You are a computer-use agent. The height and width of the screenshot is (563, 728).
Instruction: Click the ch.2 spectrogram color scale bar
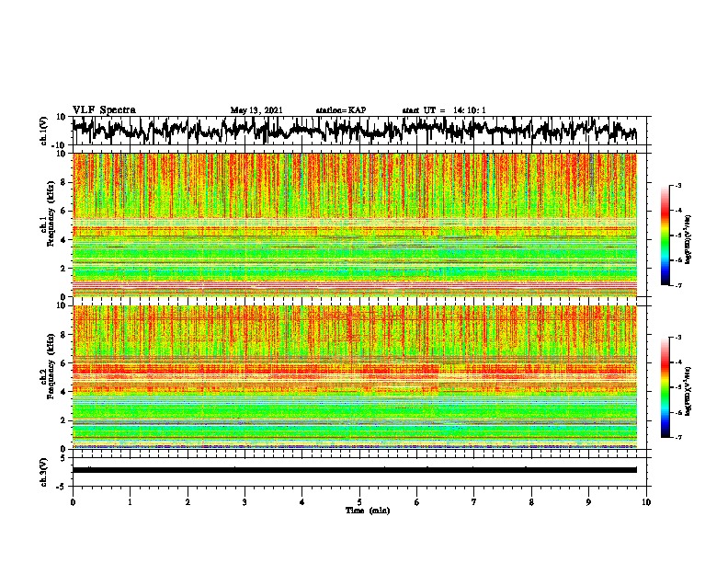click(665, 387)
